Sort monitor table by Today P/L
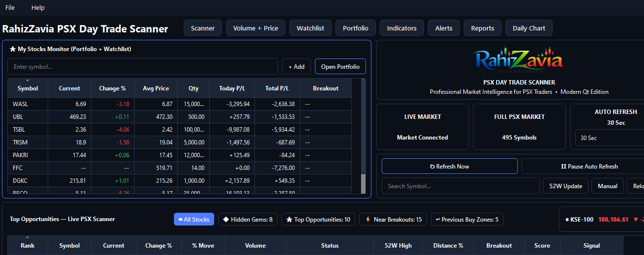The height and width of the screenshot is (255, 644). click(x=232, y=88)
